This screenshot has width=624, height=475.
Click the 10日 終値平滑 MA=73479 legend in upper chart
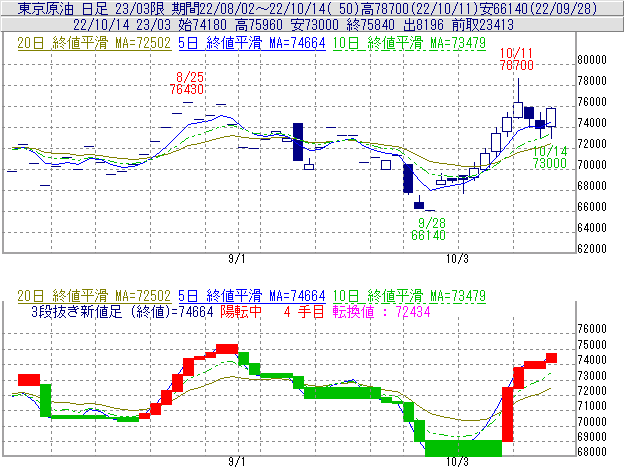[409, 43]
